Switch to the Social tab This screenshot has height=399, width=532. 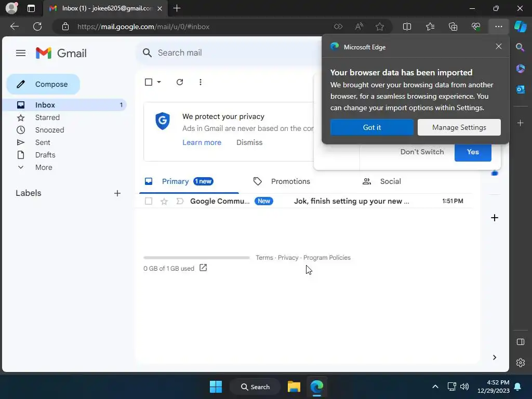coord(390,181)
